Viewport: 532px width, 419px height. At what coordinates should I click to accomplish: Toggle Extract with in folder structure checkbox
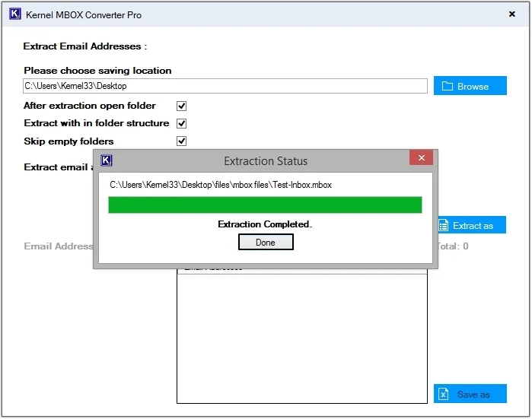[181, 123]
